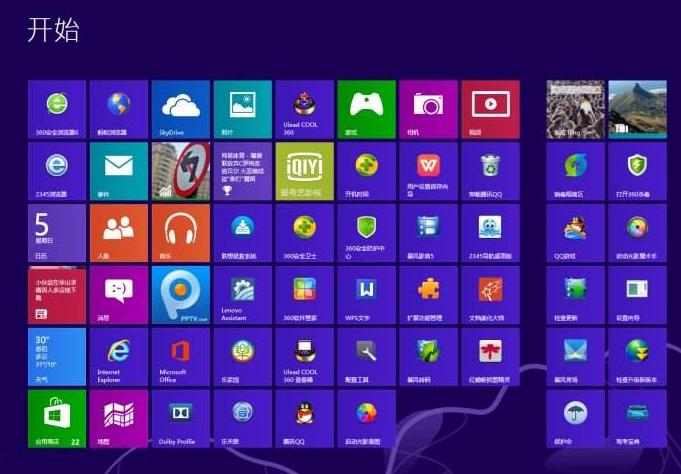Open the Finance tile with road sign photo
Viewport: 681px width, 474px height.
[181, 172]
